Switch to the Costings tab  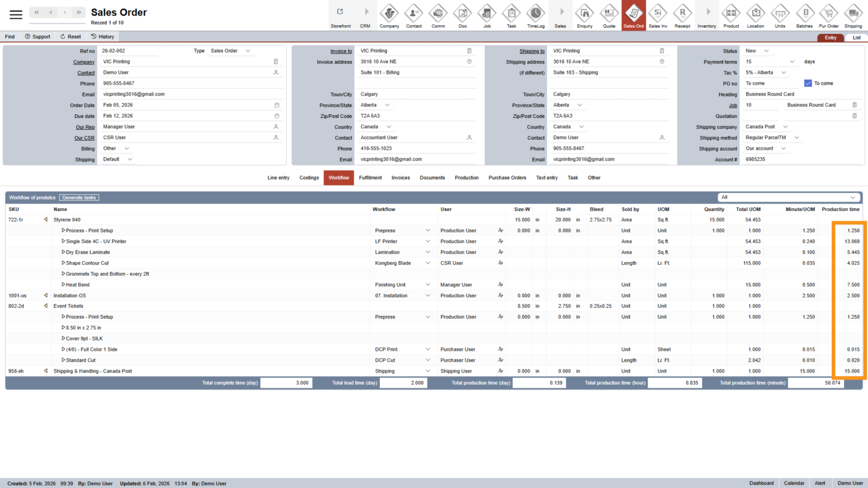309,178
